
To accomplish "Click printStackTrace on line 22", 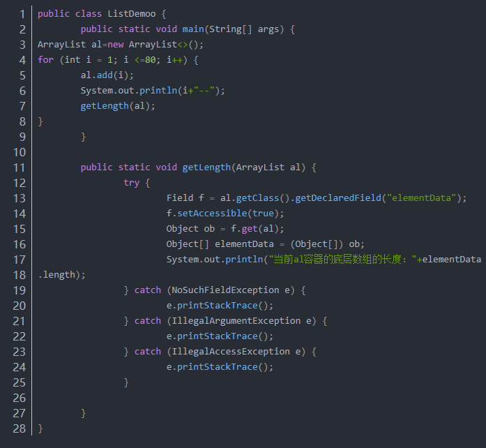I will [x=218, y=336].
